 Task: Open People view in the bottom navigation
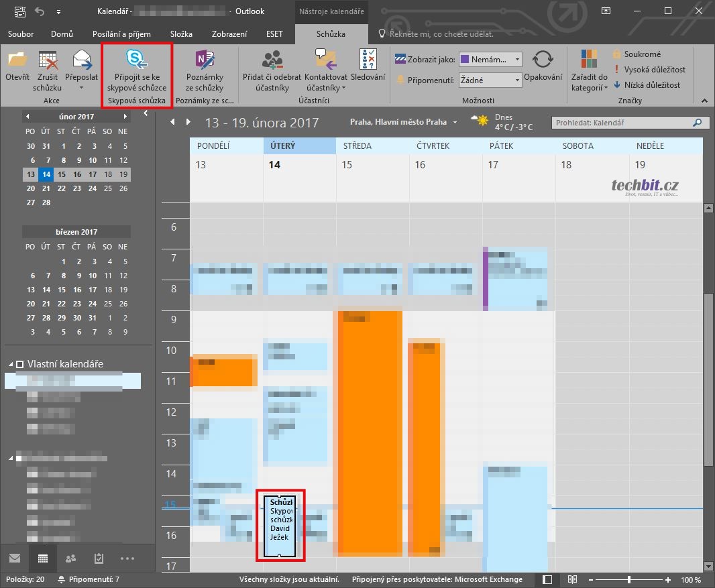click(x=70, y=558)
